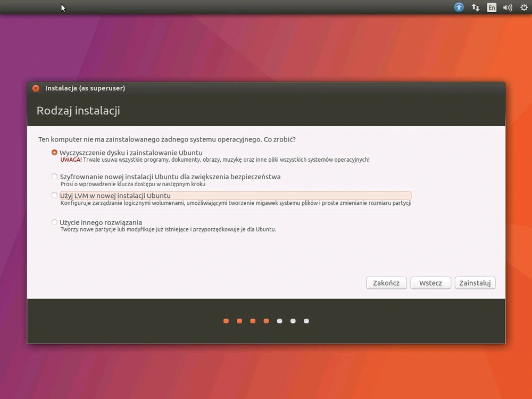532x399 pixels.
Task: Select Użycie innego rozwiązania radio button
Action: click(x=54, y=222)
